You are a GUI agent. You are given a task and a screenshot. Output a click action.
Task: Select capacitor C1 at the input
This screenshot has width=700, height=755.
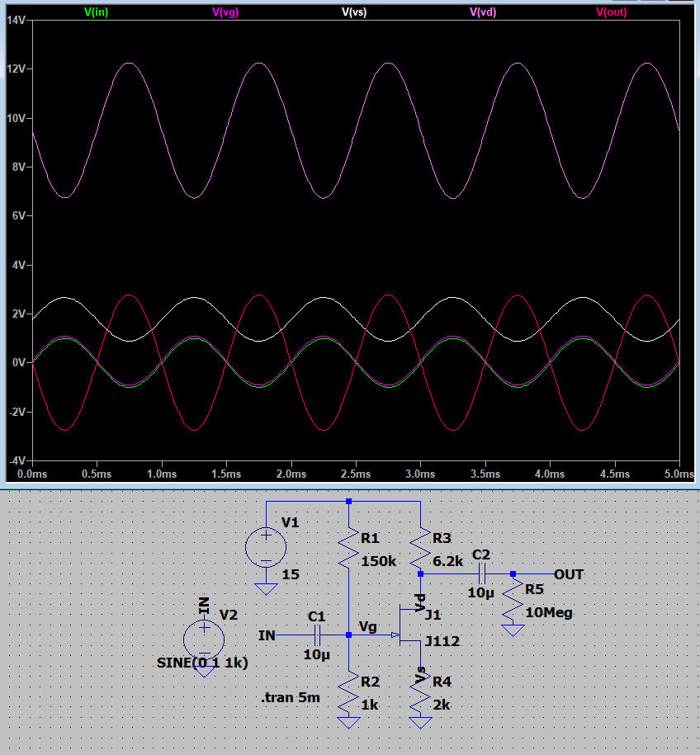tap(317, 635)
